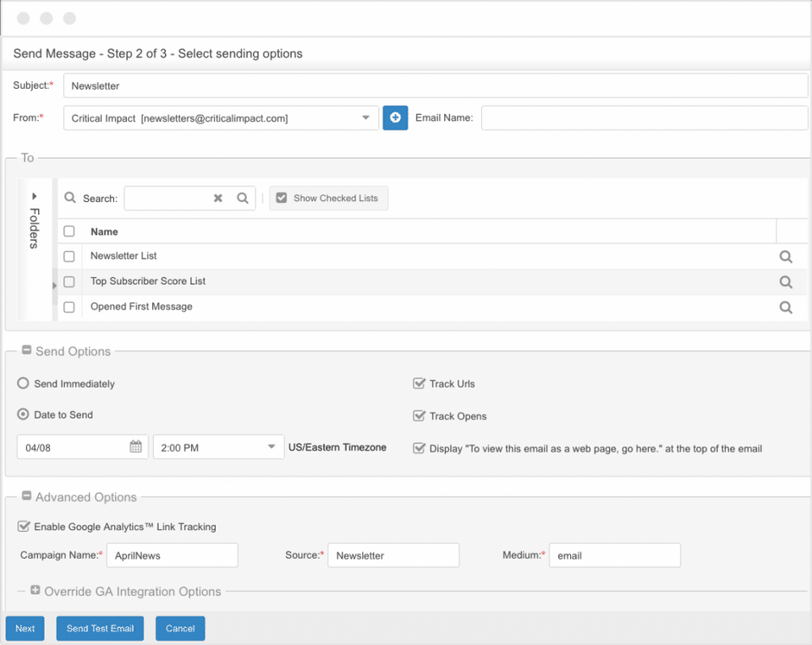The height and width of the screenshot is (645, 812).
Task: Click the blue add sender plus icon
Action: coord(395,118)
